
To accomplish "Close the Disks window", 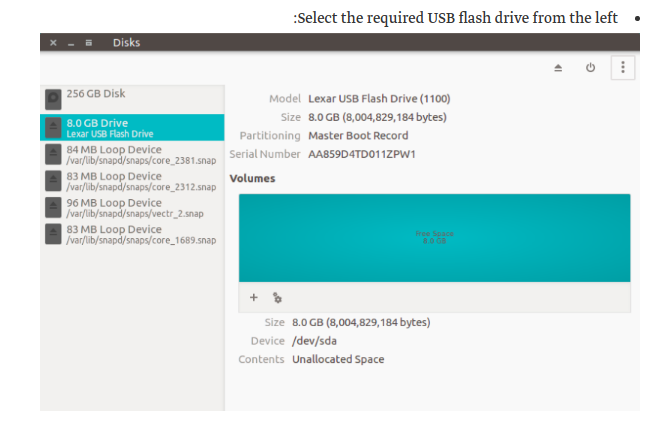I will [53, 42].
